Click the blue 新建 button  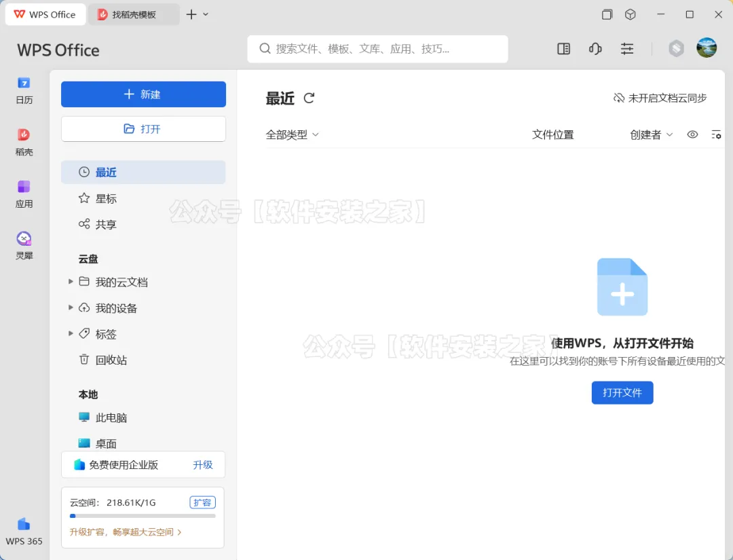pyautogui.click(x=143, y=94)
